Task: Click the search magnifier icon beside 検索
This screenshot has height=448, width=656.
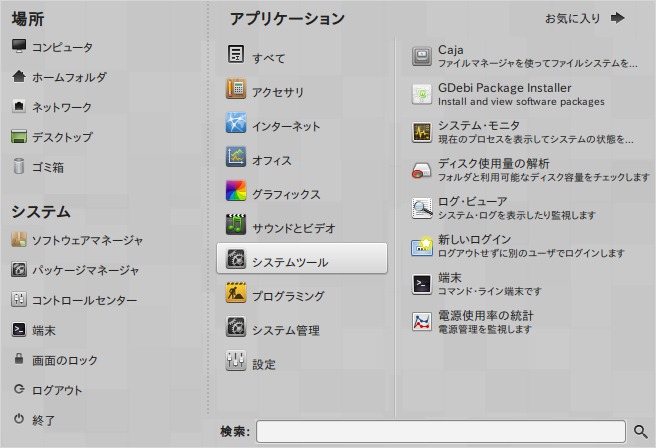Action: click(x=641, y=431)
